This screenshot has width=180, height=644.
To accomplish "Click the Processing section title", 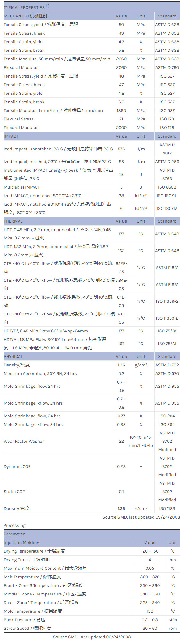I will (x=14, y=525).
